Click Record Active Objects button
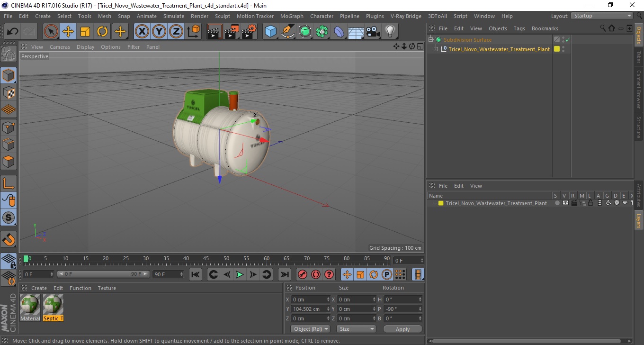The width and height of the screenshot is (644, 345). tap(302, 274)
